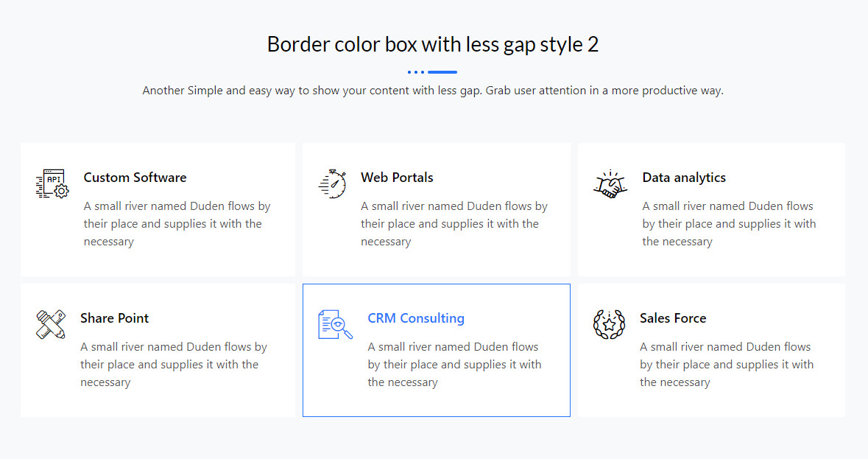This screenshot has height=459, width=868.
Task: Click the stopwatch icon beside Web Portals
Action: click(332, 183)
